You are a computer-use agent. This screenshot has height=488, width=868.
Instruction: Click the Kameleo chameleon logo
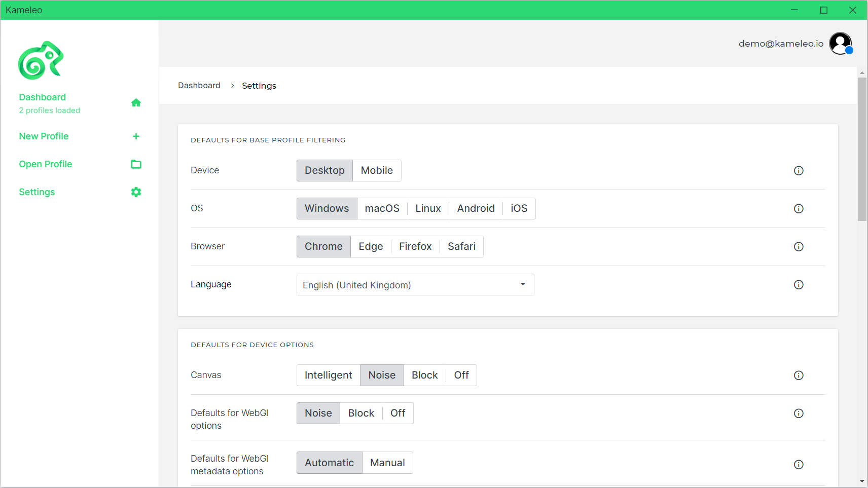(41, 60)
